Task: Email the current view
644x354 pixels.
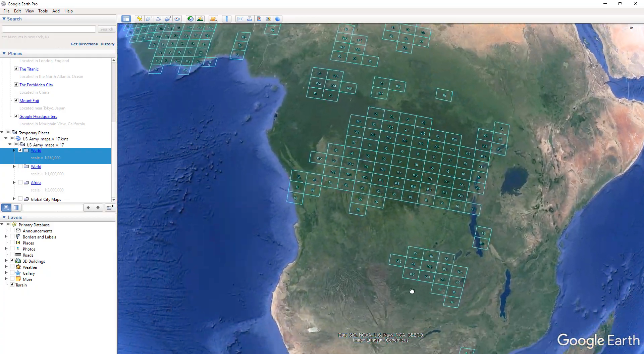Action: [240, 19]
